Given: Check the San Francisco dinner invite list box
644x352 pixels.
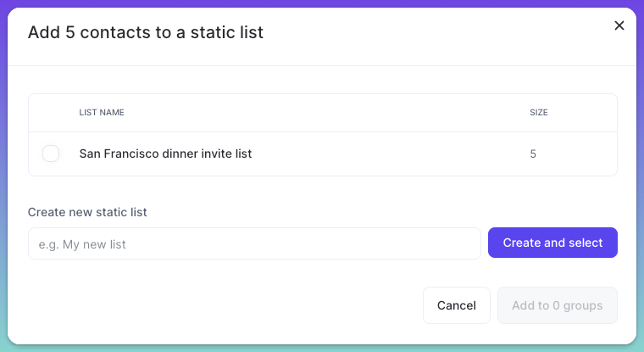Looking at the screenshot, I should pyautogui.click(x=51, y=154).
